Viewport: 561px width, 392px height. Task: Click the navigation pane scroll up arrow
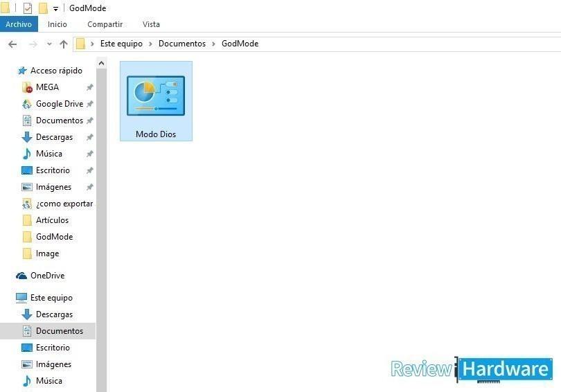click(101, 63)
